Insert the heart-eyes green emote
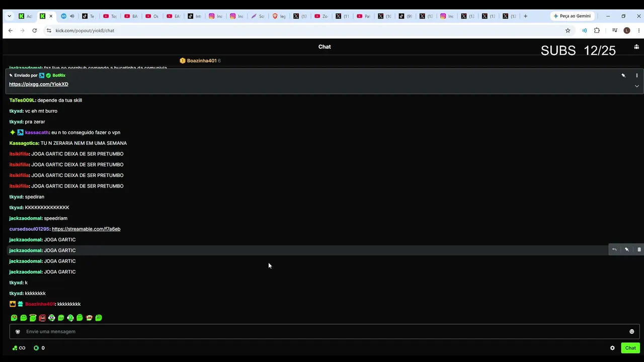 click(x=14, y=318)
